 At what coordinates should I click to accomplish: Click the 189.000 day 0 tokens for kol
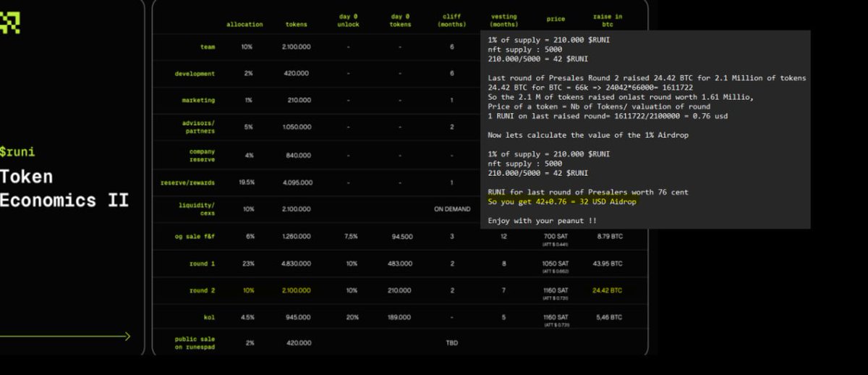pyautogui.click(x=400, y=317)
